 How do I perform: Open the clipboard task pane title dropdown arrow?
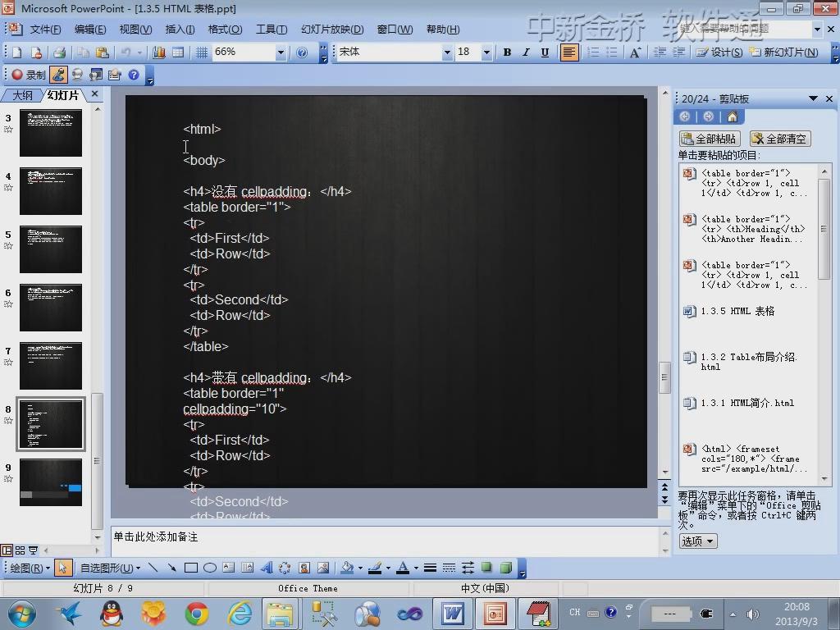813,98
